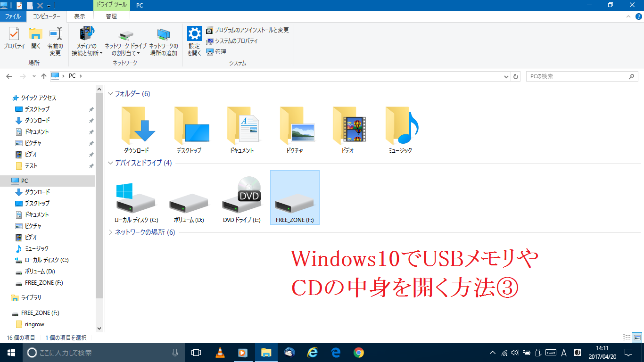Open the media connect/disconnect (メディアの接続と切断) menu

[x=87, y=41]
